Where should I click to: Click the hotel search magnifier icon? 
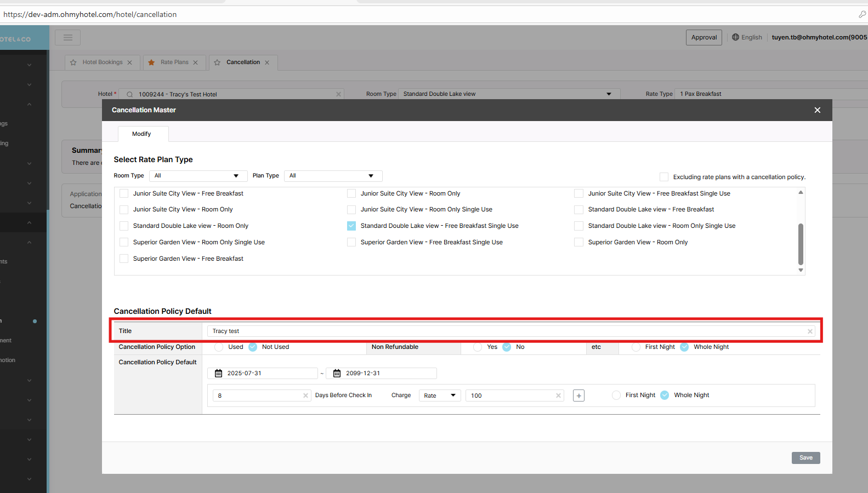pos(129,94)
